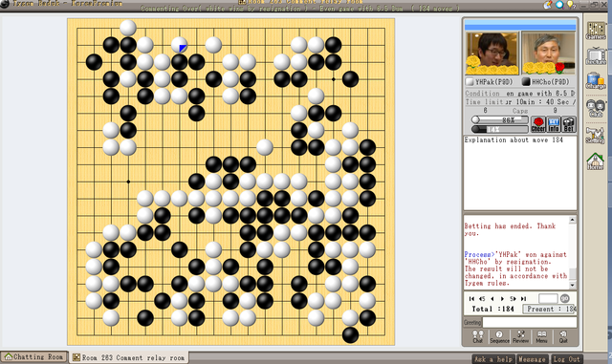612x364 pixels.
Task: Open the Sequence button
Action: point(499,336)
